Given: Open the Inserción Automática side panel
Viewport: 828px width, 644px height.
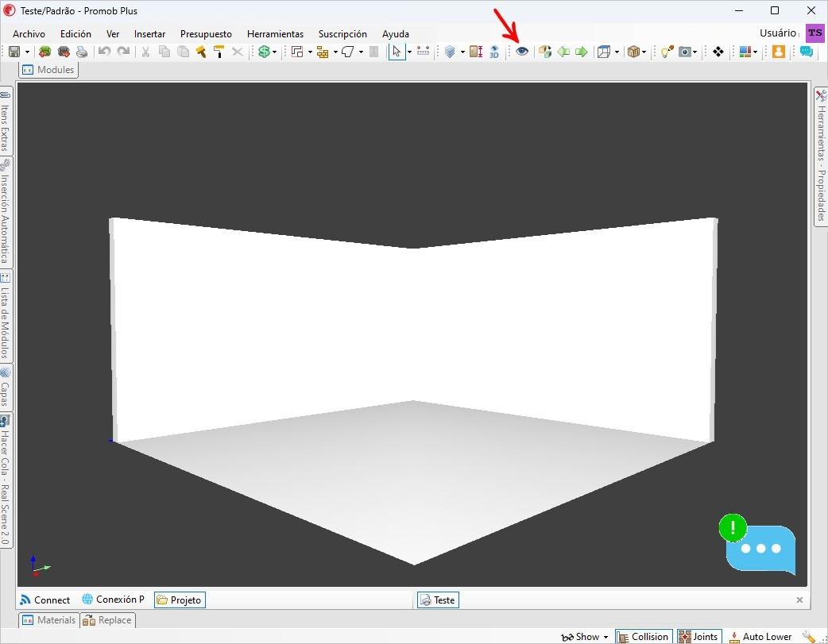Looking at the screenshot, I should coord(6,213).
